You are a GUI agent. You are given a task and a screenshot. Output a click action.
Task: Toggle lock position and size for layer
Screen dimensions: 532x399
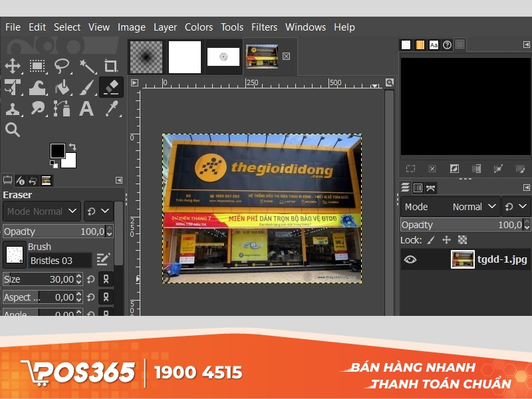click(446, 240)
